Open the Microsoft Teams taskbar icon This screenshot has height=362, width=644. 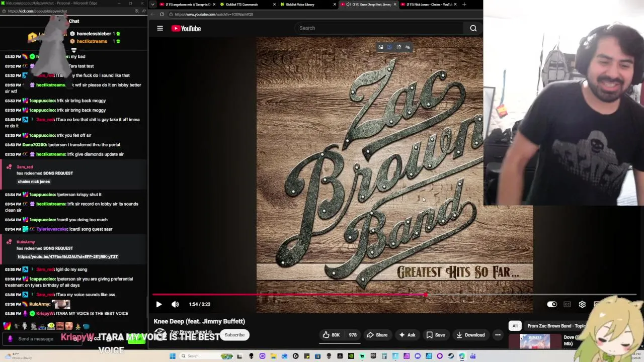pos(473,356)
